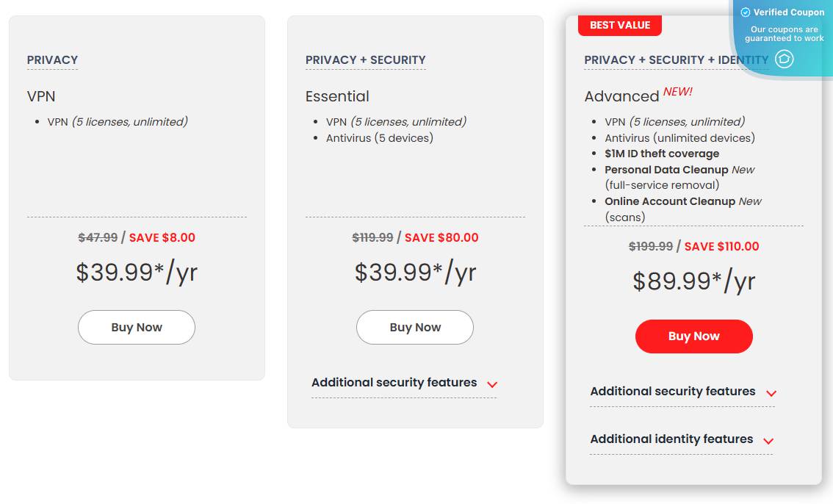Expand Additional security features on the Advanced plan
This screenshot has height=504, width=833.
pyautogui.click(x=673, y=391)
